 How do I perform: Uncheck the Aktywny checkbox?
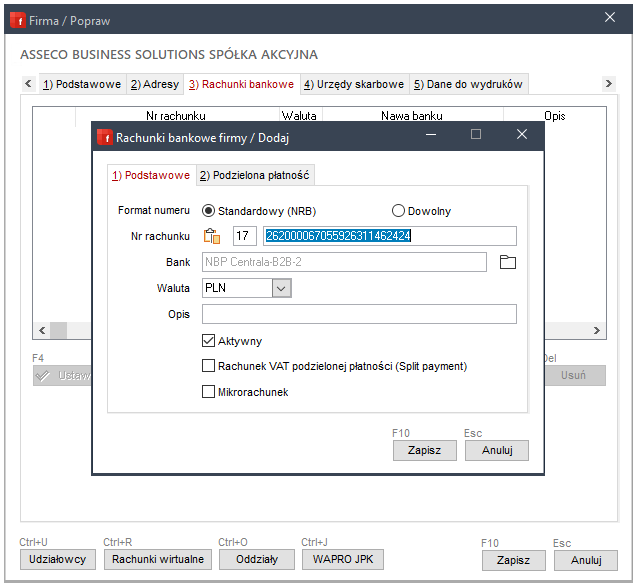(x=209, y=341)
